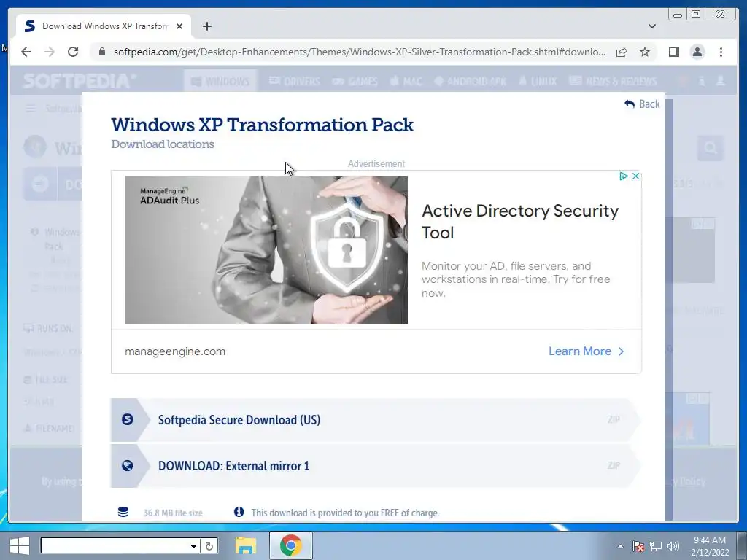Expand the tab search chevron

click(x=651, y=26)
